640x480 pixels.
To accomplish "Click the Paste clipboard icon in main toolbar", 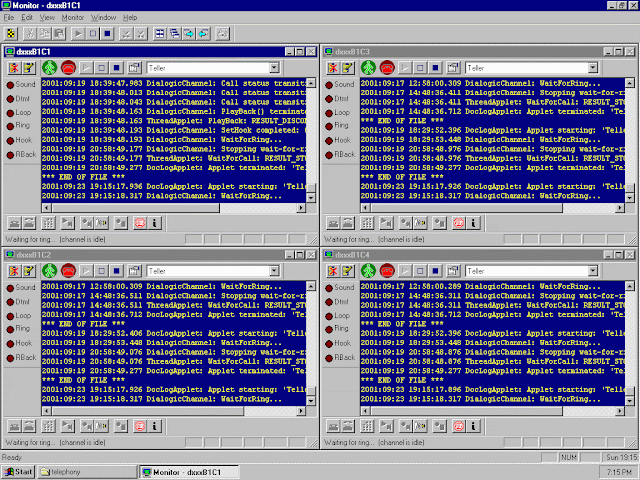I will [59, 33].
